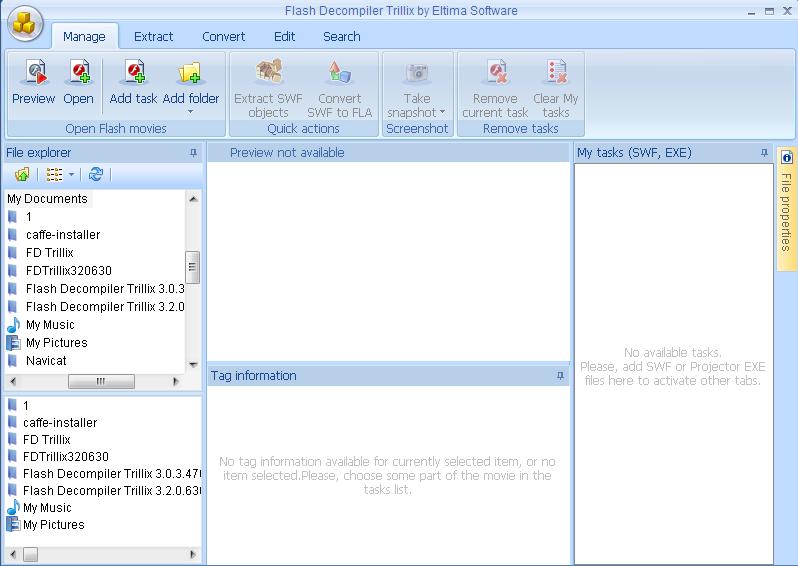Click FDTrillix320630 in the lower file list
The image size is (798, 566).
coord(66,457)
